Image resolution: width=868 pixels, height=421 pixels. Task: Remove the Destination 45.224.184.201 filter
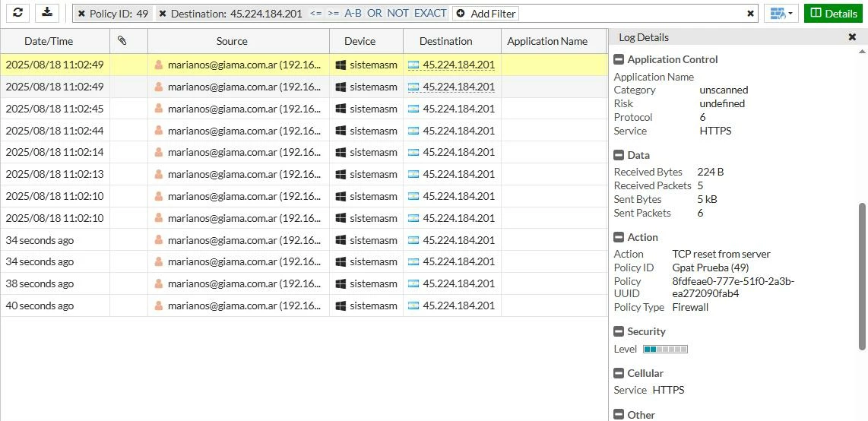[x=163, y=14]
